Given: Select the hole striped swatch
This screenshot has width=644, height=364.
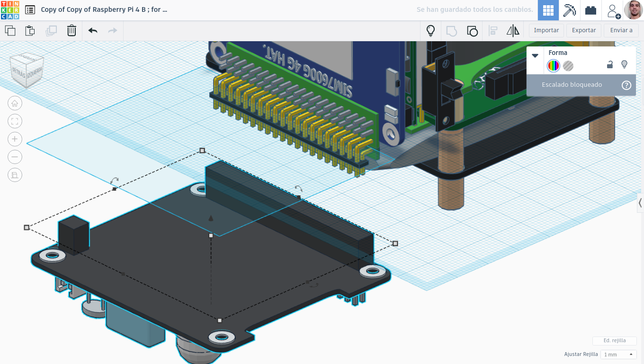Looking at the screenshot, I should coord(568,66).
